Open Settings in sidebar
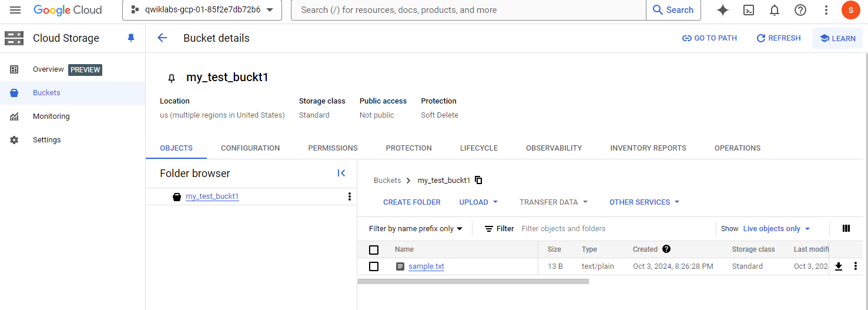The height and width of the screenshot is (310, 868). [x=72, y=140]
